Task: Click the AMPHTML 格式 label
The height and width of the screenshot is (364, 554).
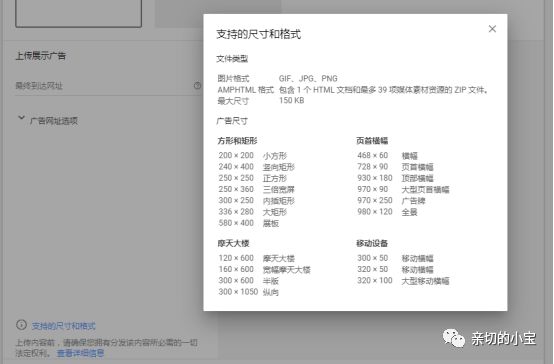Action: coord(246,90)
